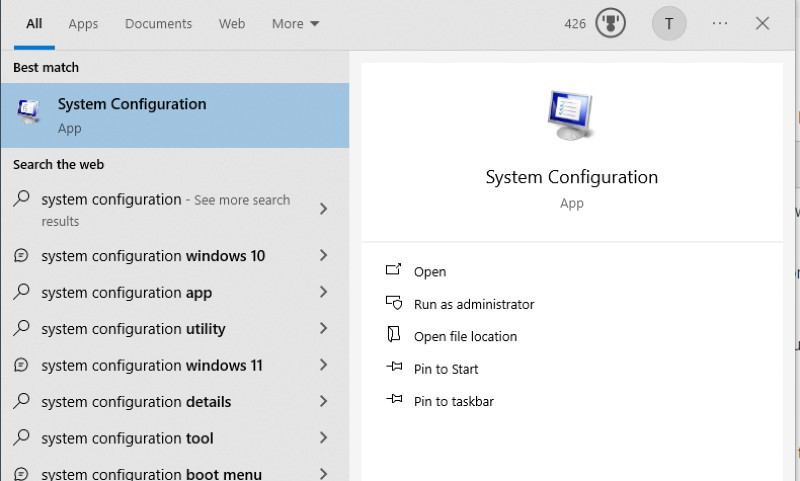Open the three-dot options menu

pyautogui.click(x=719, y=23)
